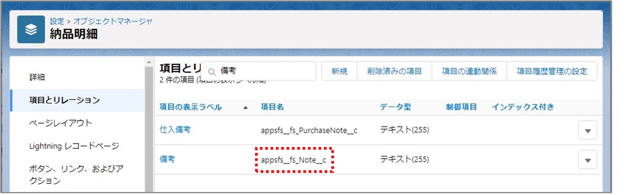This screenshot has width=644, height=195.
Task: Go to ボタン、リンク、およびアクション section
Action: pos(76,174)
